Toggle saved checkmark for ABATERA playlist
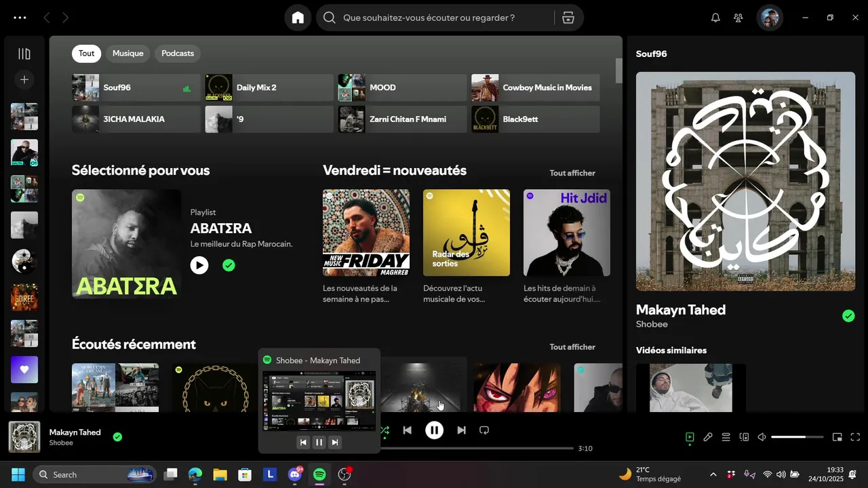Image resolution: width=868 pixels, height=488 pixels. click(x=229, y=265)
